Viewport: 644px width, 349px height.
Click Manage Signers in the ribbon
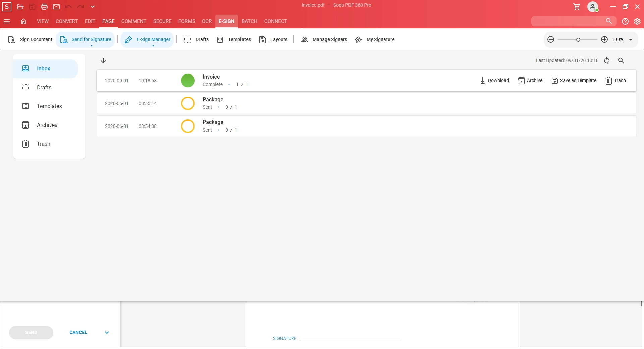(x=324, y=40)
